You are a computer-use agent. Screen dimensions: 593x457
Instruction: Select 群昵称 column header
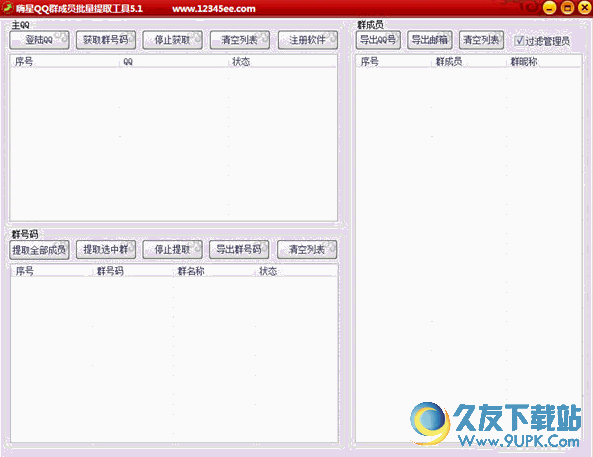(x=544, y=62)
